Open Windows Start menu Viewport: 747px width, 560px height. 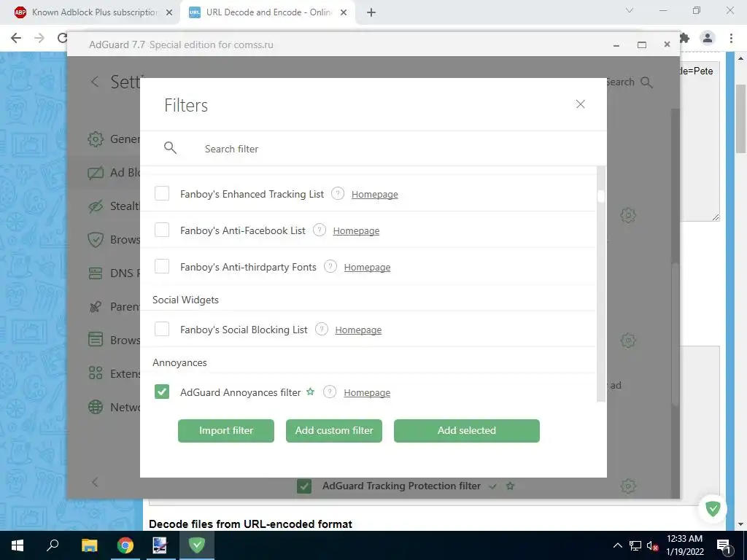(x=18, y=545)
